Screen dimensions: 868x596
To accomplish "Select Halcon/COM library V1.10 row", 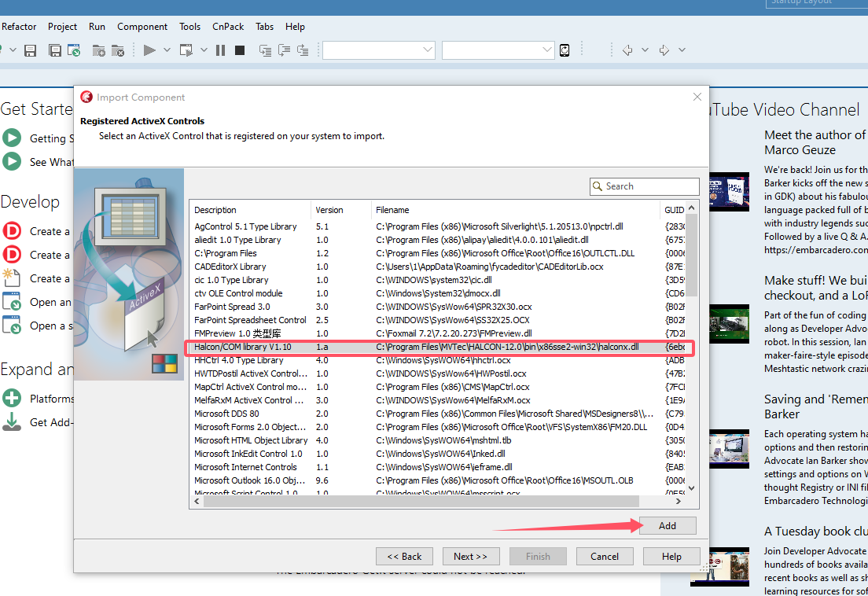I will point(437,347).
